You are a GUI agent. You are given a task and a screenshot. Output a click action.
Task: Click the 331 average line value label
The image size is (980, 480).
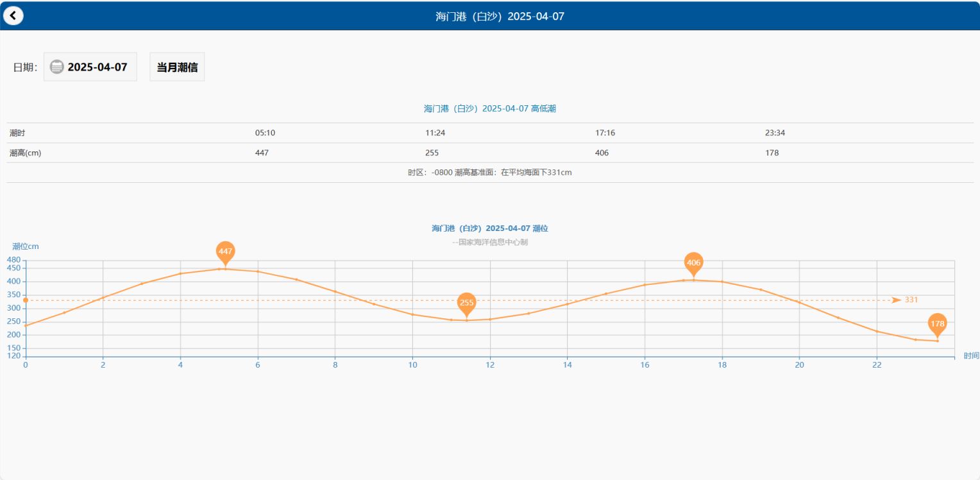click(911, 300)
